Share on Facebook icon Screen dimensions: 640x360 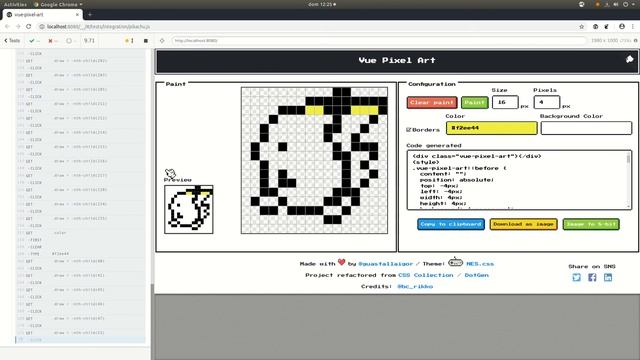click(x=592, y=278)
